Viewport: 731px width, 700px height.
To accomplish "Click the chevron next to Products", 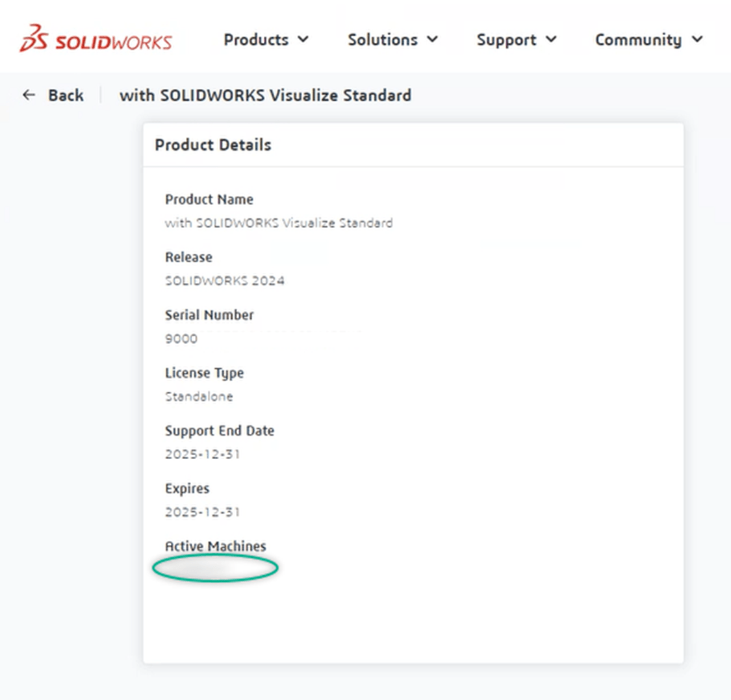I will [303, 40].
